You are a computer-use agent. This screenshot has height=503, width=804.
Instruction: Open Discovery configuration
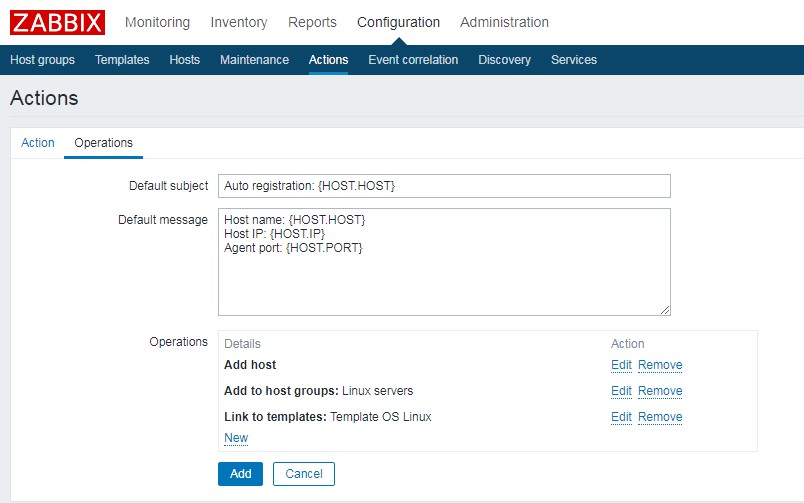pyautogui.click(x=504, y=60)
